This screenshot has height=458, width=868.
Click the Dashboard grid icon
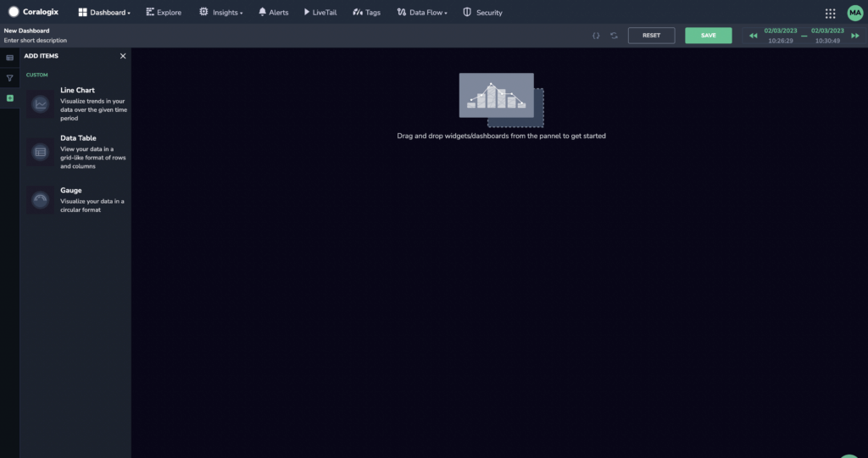pyautogui.click(x=82, y=12)
